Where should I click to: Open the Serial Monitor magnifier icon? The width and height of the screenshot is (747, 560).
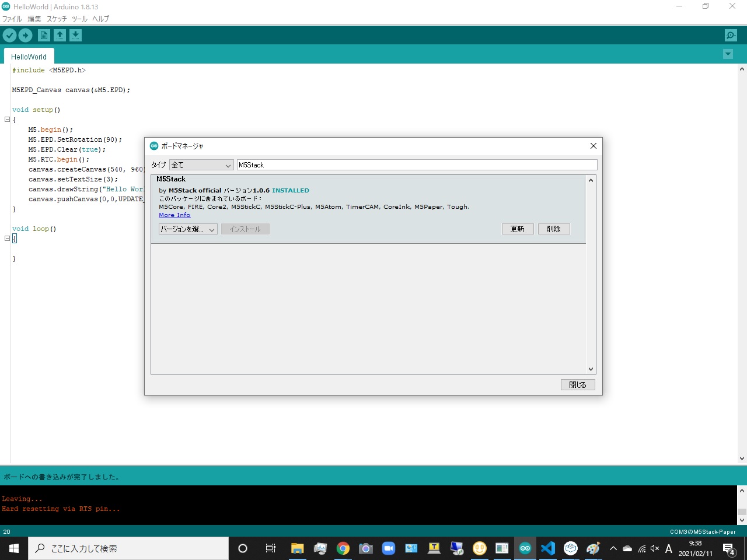[731, 36]
